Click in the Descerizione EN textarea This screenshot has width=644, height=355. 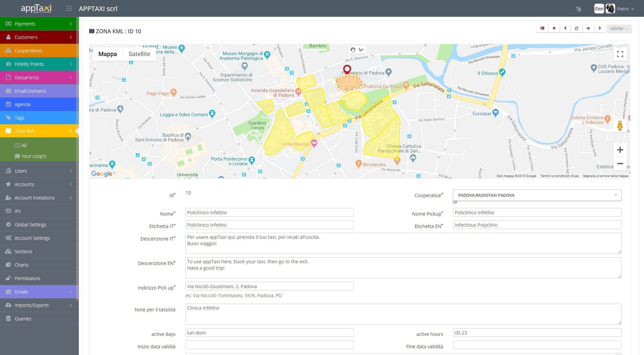[403, 268]
